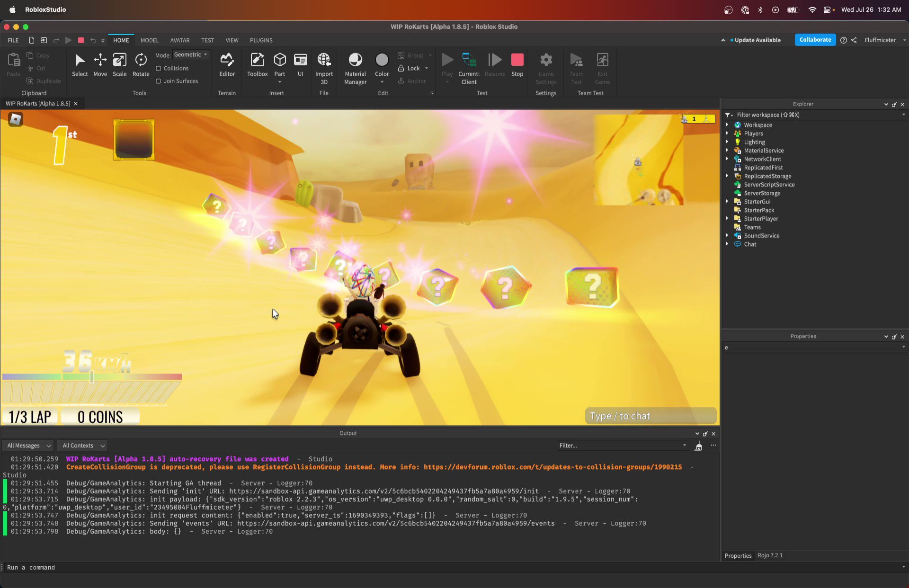Switch to the VIEW ribbon tab
Screen dimensions: 909x588
pyautogui.click(x=232, y=40)
